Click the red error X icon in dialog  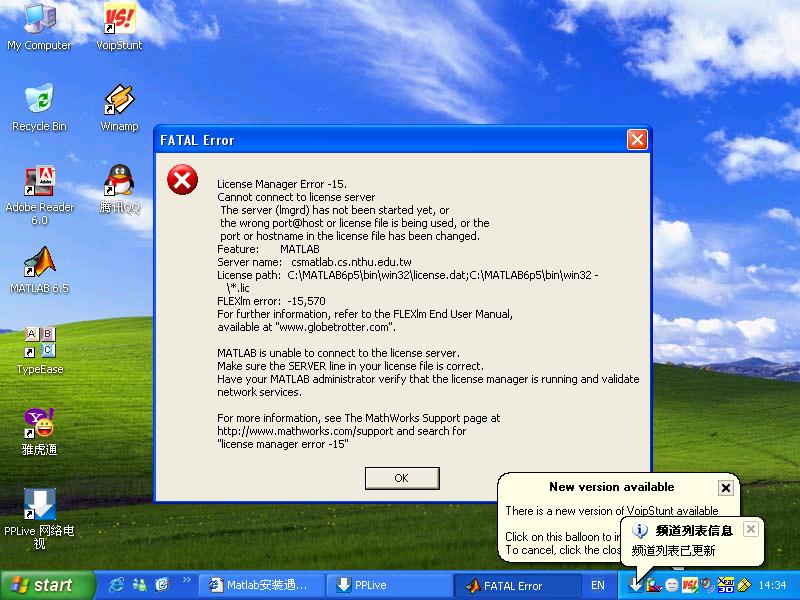[183, 180]
